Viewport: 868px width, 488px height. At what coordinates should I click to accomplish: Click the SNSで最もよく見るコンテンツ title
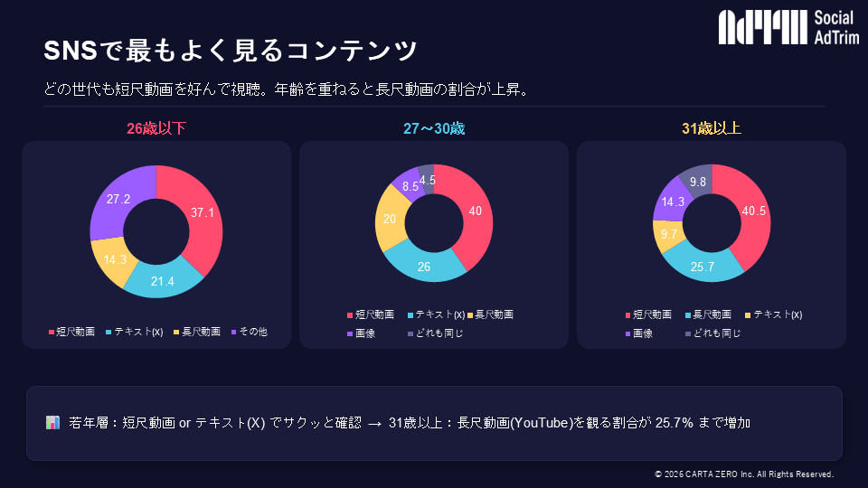point(231,51)
